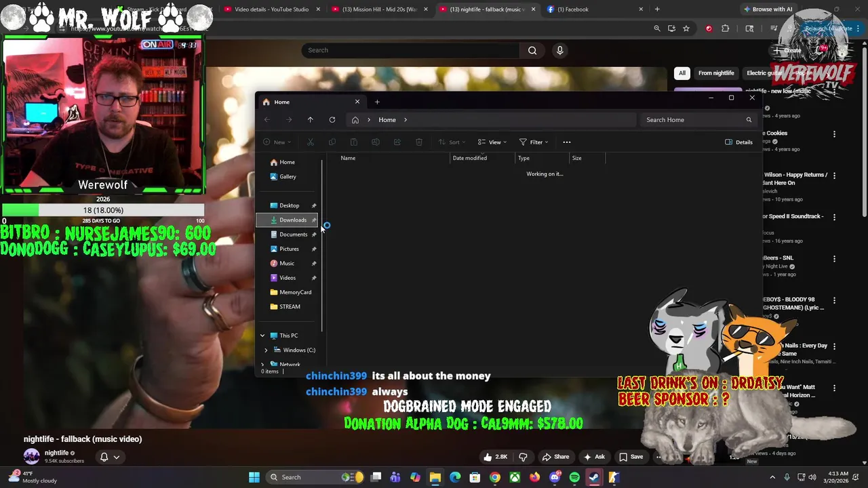This screenshot has height=488, width=868.
Task: Open the nightlife channel link
Action: point(56,453)
